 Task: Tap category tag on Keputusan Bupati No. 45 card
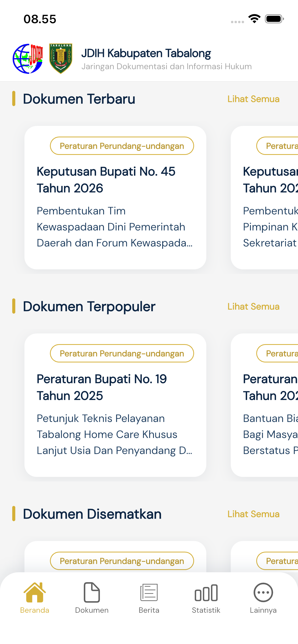122,146
